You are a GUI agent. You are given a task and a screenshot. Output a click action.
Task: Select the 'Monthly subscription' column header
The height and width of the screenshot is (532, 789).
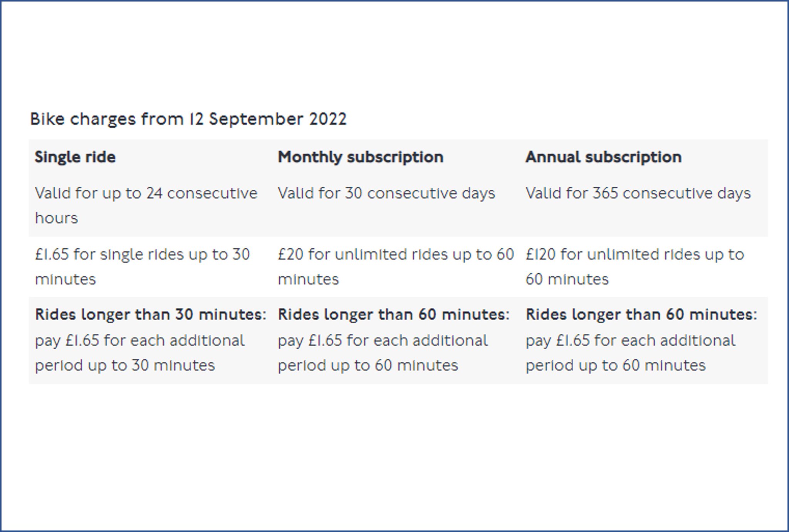(361, 157)
